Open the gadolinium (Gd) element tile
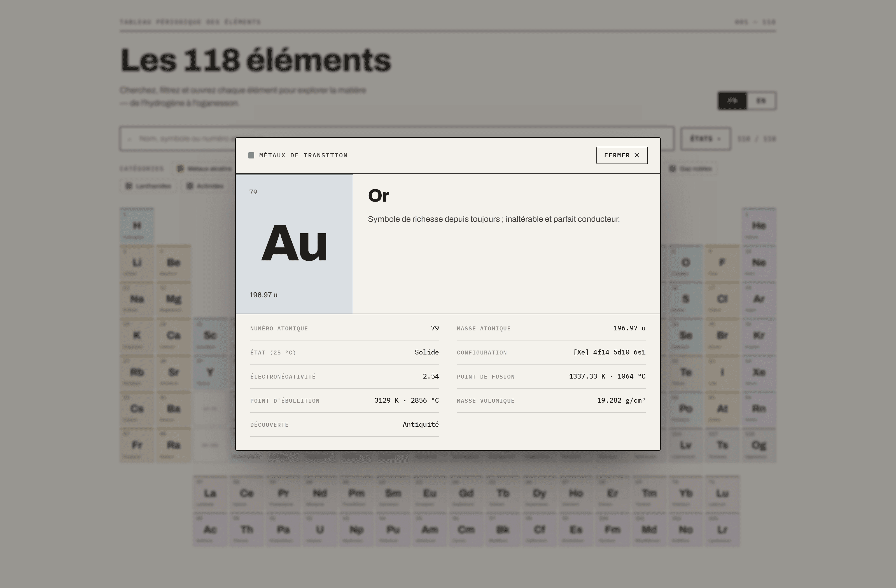 click(x=466, y=493)
